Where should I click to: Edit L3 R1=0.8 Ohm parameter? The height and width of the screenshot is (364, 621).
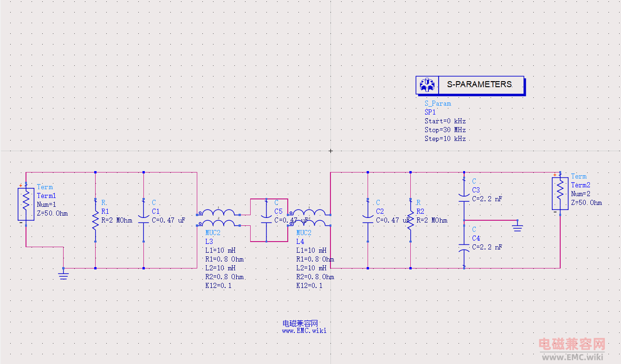pos(224,259)
